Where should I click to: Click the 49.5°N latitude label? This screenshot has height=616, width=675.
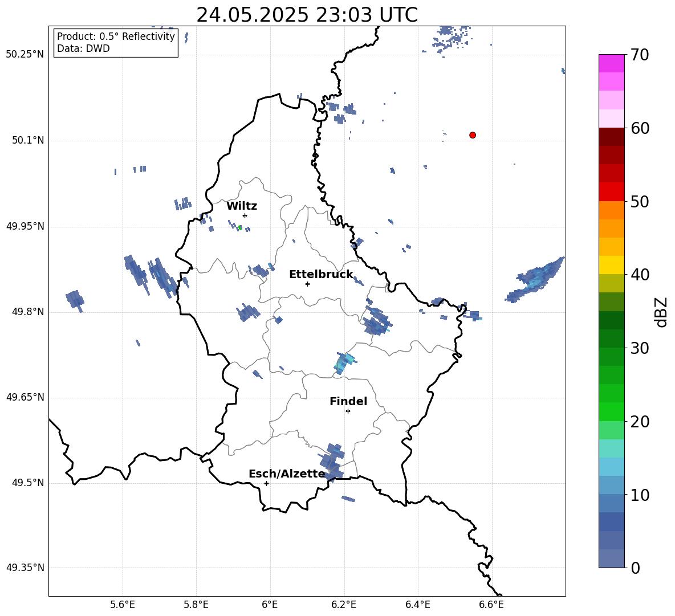(x=28, y=483)
